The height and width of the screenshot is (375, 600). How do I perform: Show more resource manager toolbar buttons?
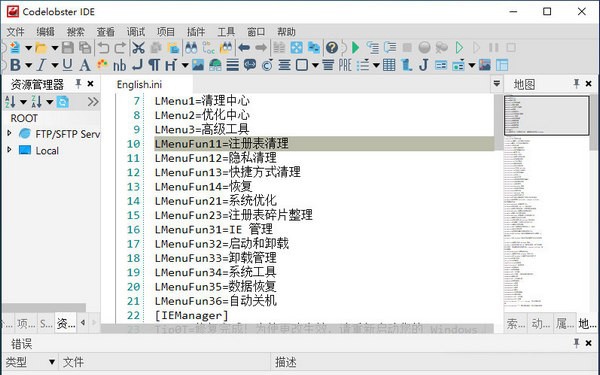tap(93, 102)
